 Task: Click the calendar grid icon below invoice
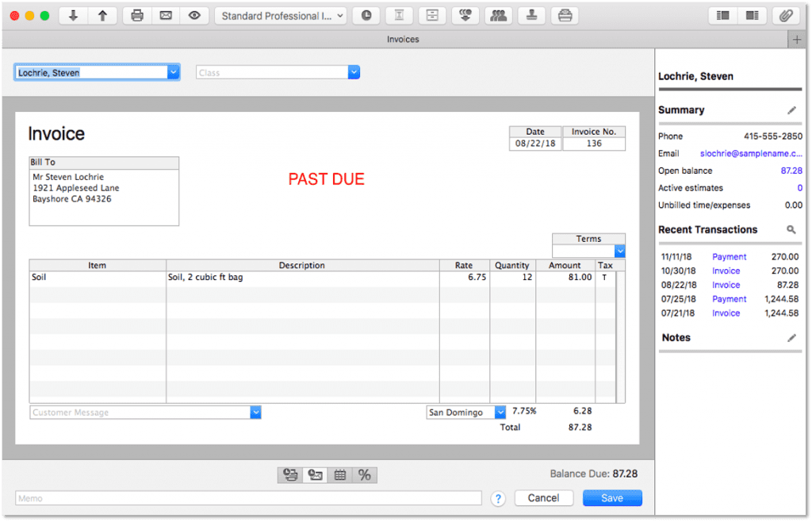point(339,475)
